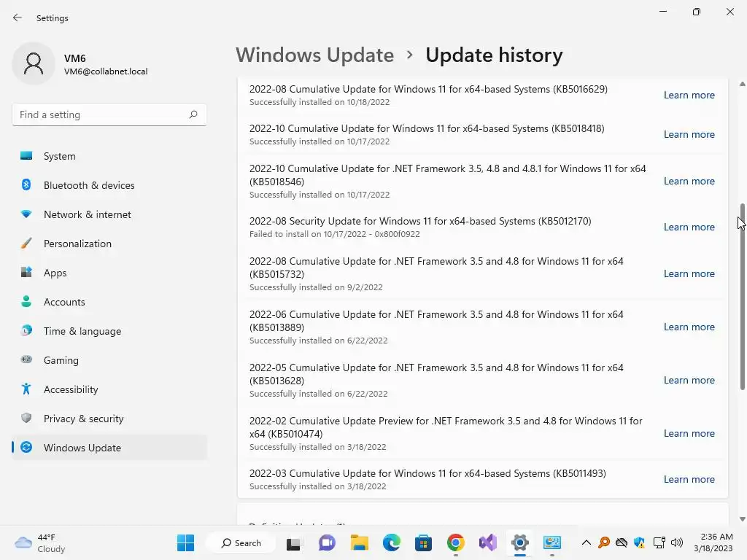The image size is (747, 560).
Task: Open Visual Studio from the taskbar
Action: 488,542
